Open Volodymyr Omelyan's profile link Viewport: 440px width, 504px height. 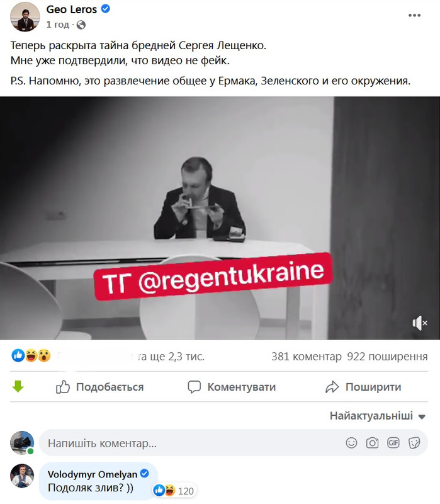click(x=92, y=474)
